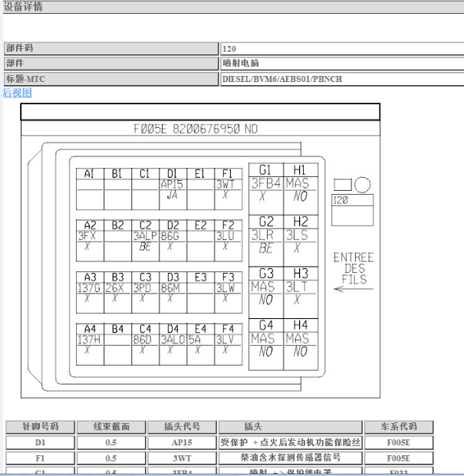Click the 喷射电脑 value cell
This screenshot has width=464, height=476.
(x=342, y=63)
